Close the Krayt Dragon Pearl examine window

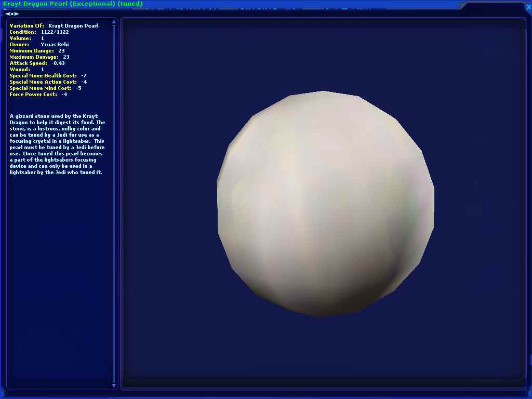pyautogui.click(x=528, y=7)
